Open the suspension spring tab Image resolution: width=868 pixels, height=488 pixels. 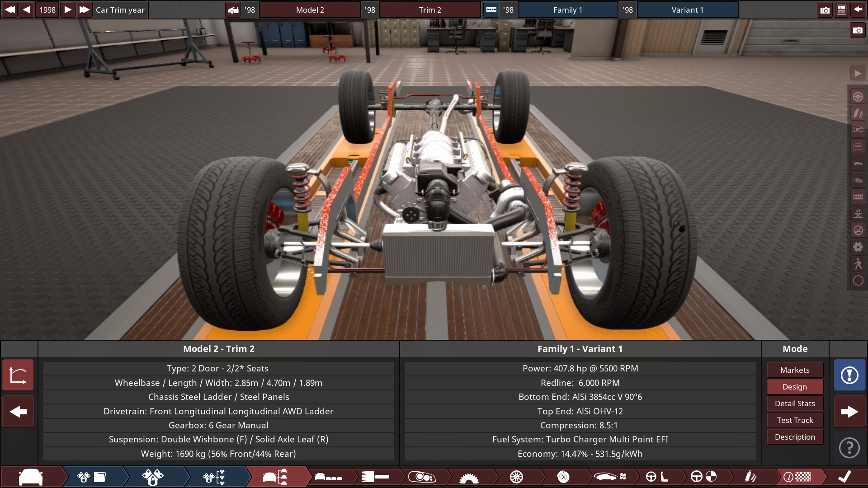click(x=750, y=477)
